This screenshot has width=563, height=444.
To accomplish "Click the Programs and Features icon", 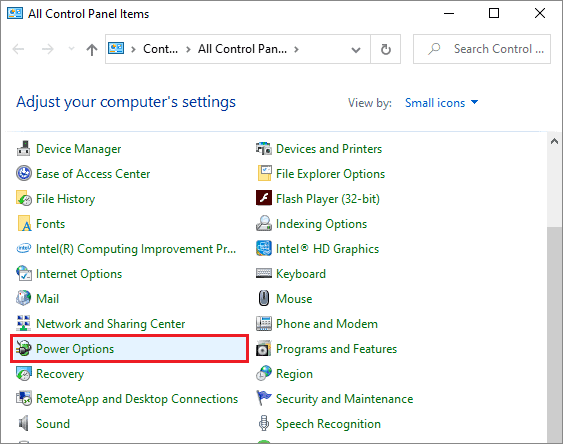I will coord(264,349).
